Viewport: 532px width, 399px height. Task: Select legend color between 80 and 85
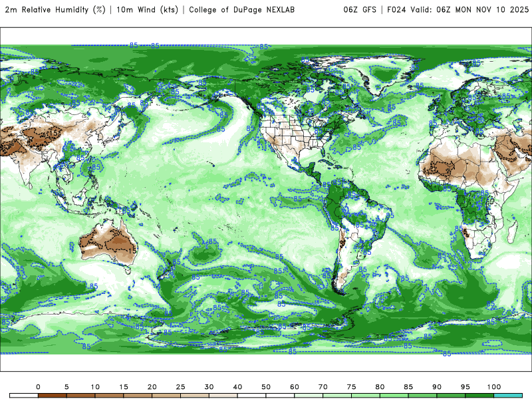coord(394,396)
